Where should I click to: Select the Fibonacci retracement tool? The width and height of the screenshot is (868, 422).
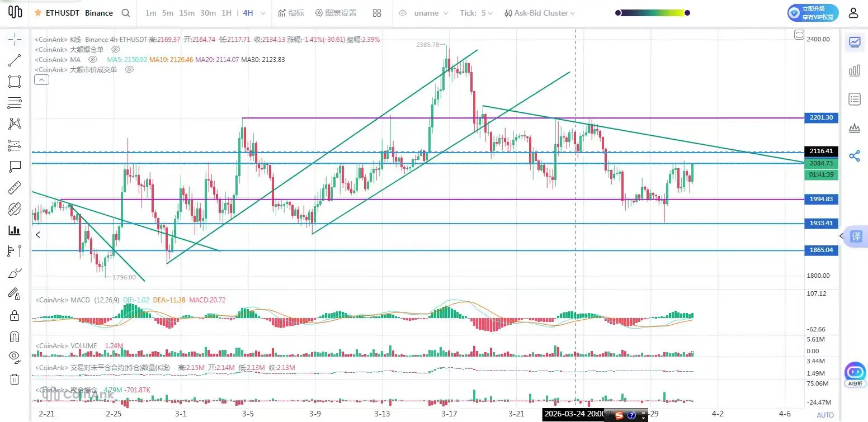point(15,145)
